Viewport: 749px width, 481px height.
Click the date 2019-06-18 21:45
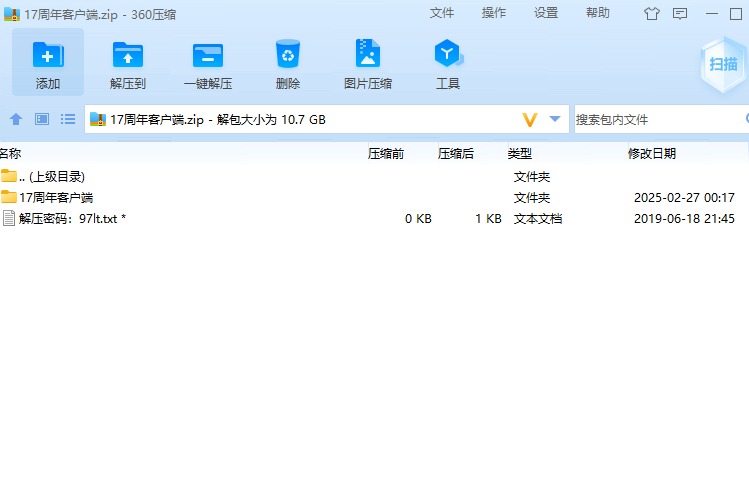[684, 219]
